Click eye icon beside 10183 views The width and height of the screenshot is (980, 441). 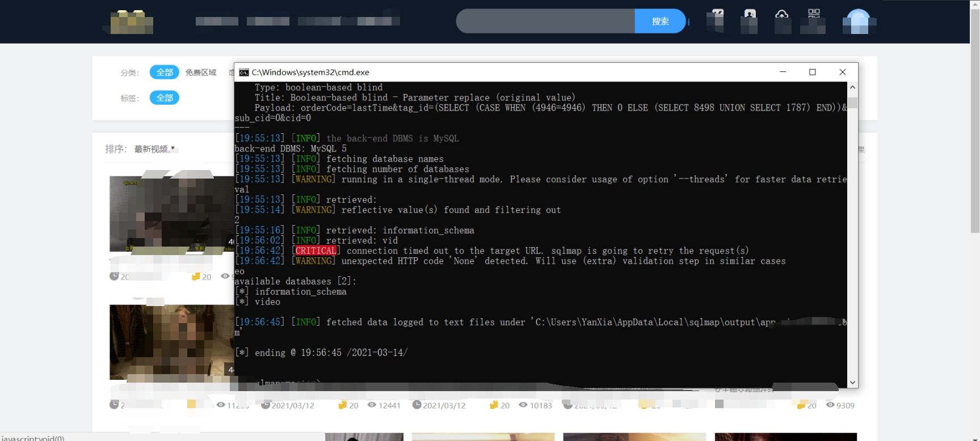click(523, 405)
